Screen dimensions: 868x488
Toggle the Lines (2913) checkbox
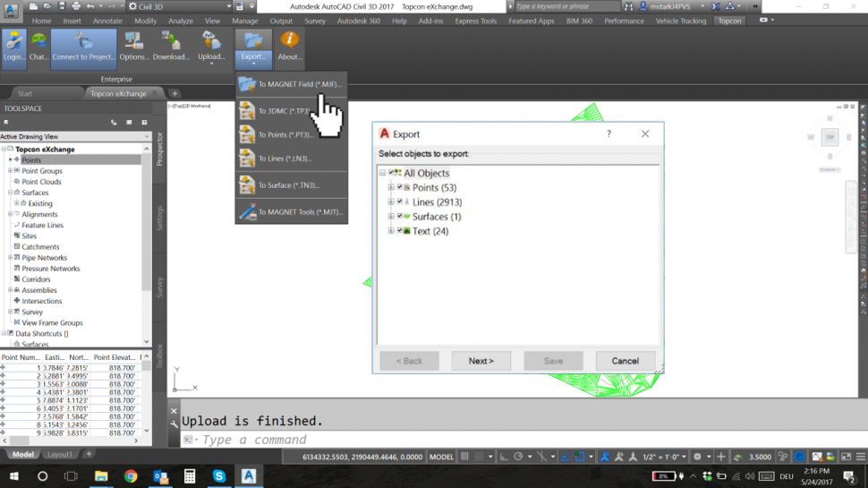tap(399, 202)
